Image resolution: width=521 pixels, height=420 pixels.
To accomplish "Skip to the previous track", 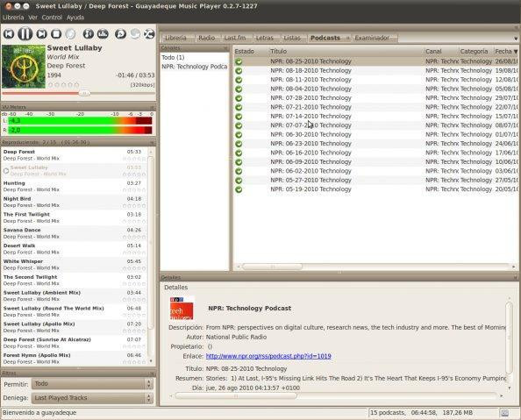I will coord(9,34).
